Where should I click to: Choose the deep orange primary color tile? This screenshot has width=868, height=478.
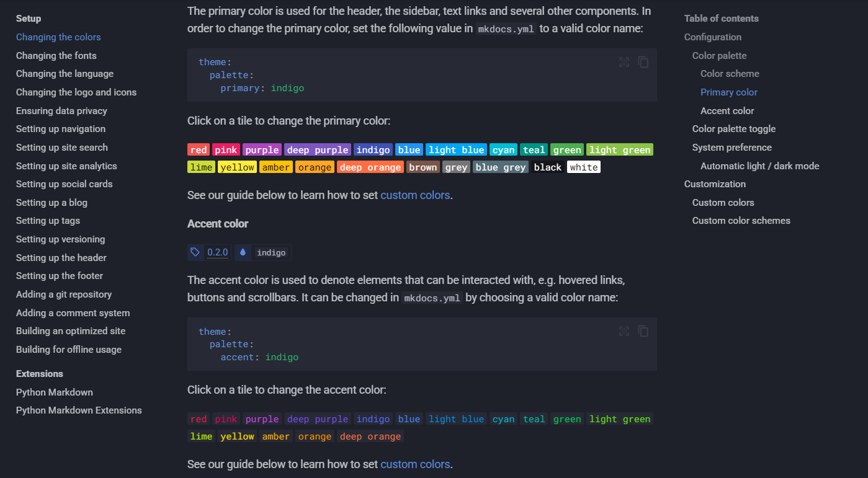[x=370, y=167]
